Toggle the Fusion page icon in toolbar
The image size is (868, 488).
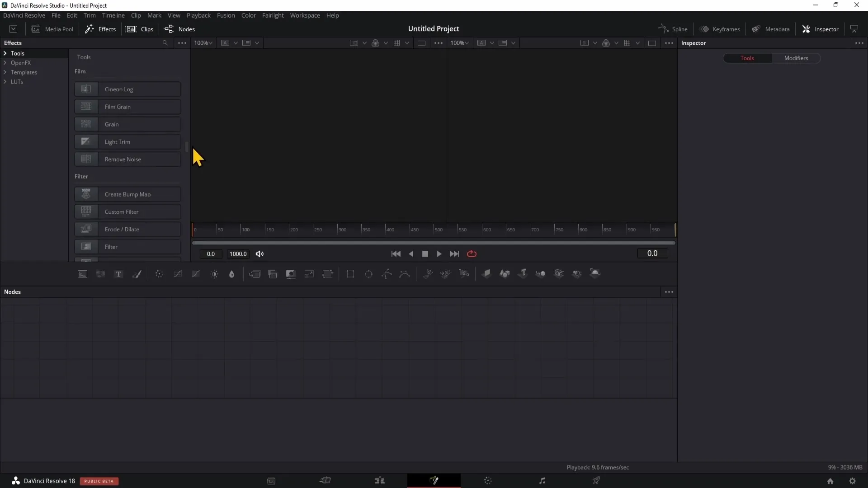434,481
